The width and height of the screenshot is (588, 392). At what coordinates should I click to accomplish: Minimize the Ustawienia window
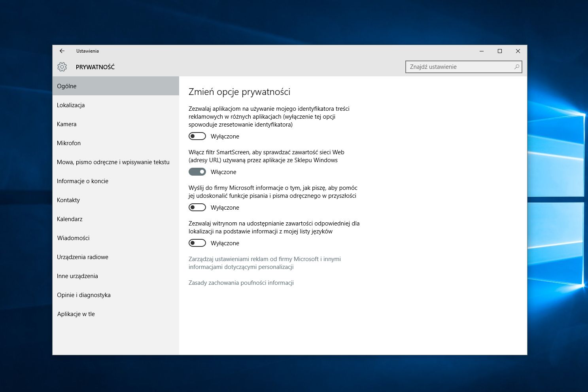click(x=482, y=51)
